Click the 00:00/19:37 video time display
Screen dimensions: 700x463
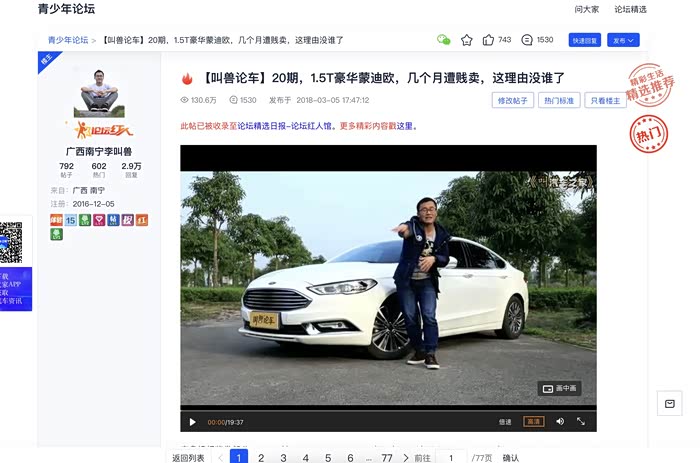pos(225,422)
